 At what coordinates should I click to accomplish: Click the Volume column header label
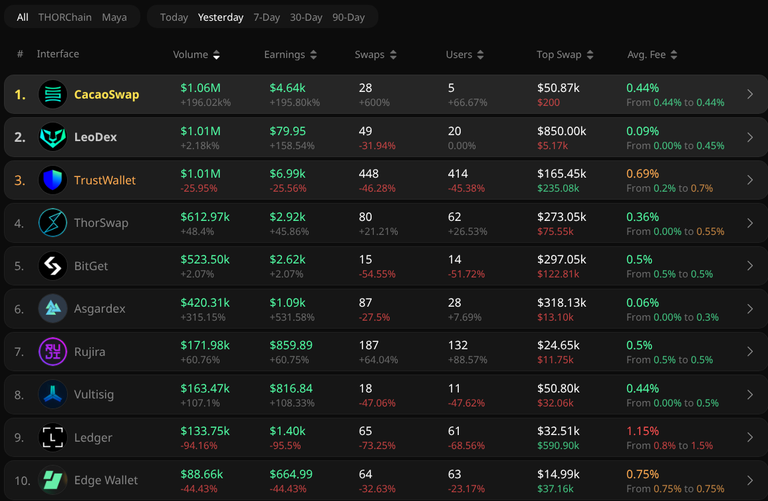(191, 54)
